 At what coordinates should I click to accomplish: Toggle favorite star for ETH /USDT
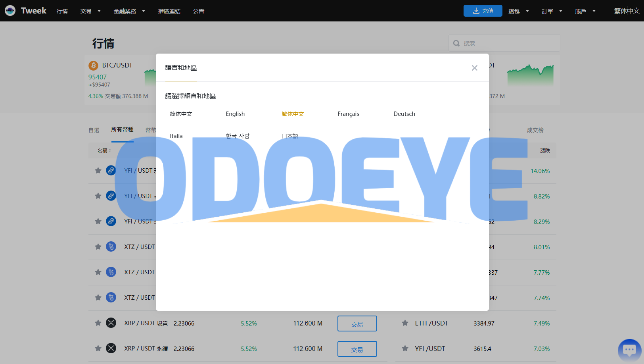405,323
